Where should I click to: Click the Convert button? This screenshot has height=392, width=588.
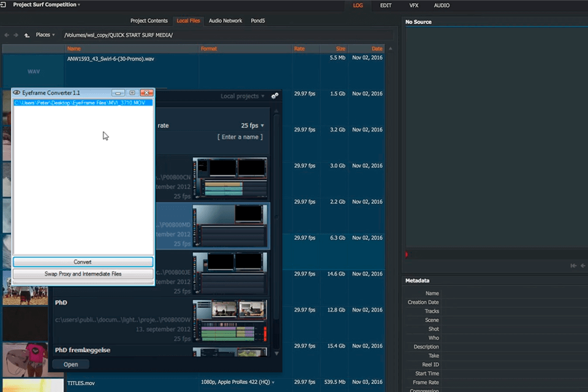(83, 262)
